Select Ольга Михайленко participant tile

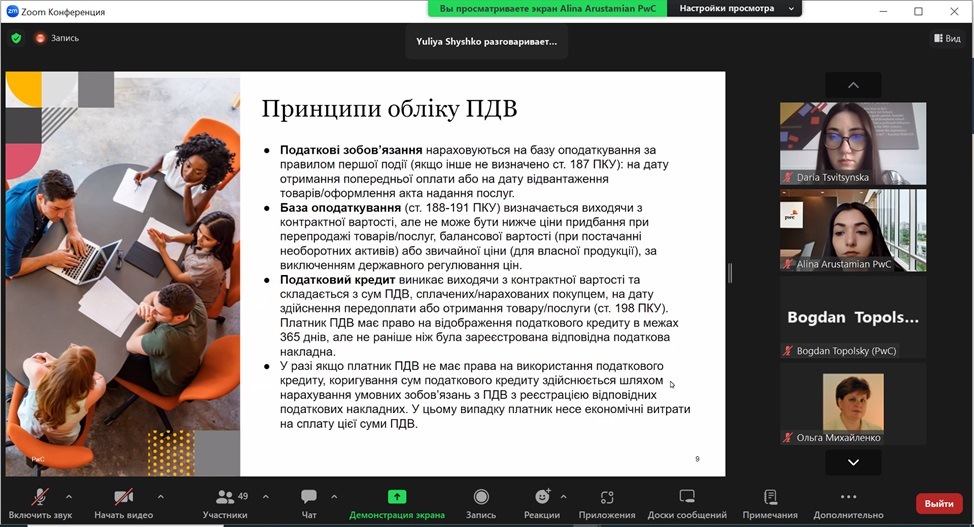[853, 404]
